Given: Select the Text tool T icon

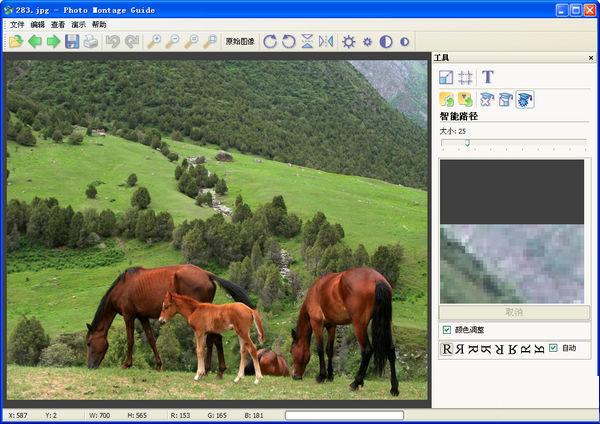Looking at the screenshot, I should (488, 77).
